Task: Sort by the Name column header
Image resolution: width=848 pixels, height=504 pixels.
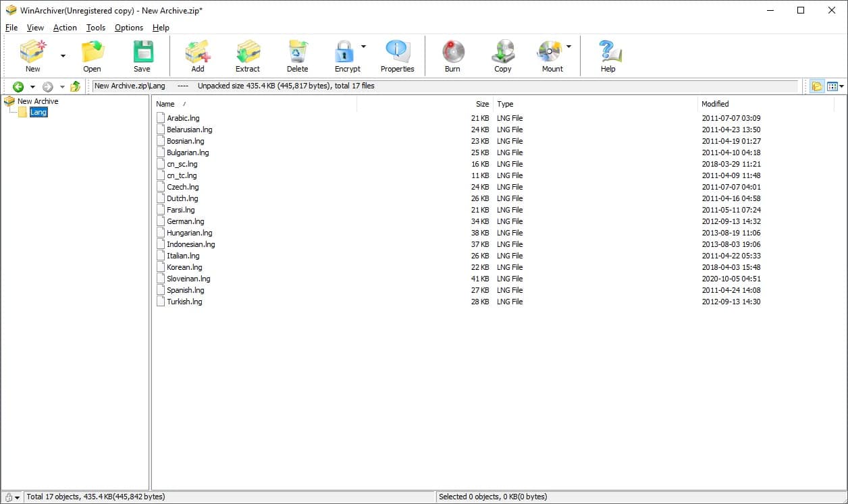Action: [255, 104]
